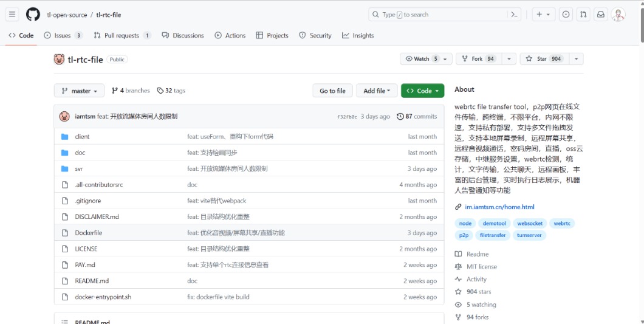
Task: Open the svr folder icon
Action: point(64,168)
